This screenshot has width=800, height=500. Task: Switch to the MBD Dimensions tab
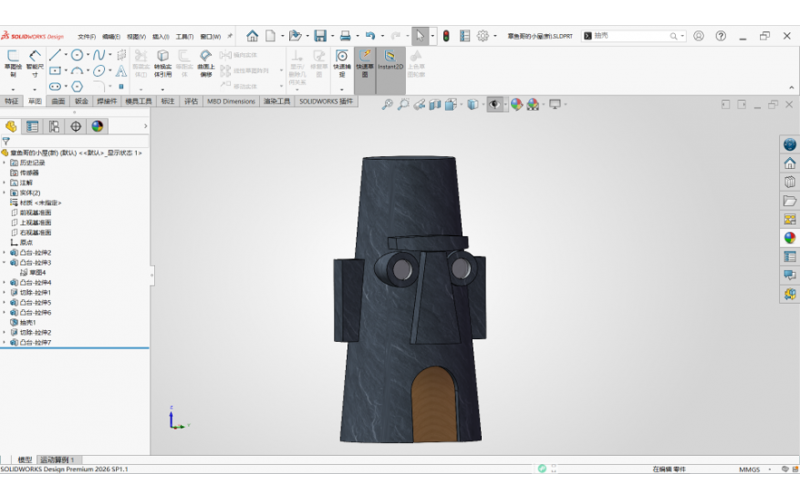pyautogui.click(x=231, y=101)
